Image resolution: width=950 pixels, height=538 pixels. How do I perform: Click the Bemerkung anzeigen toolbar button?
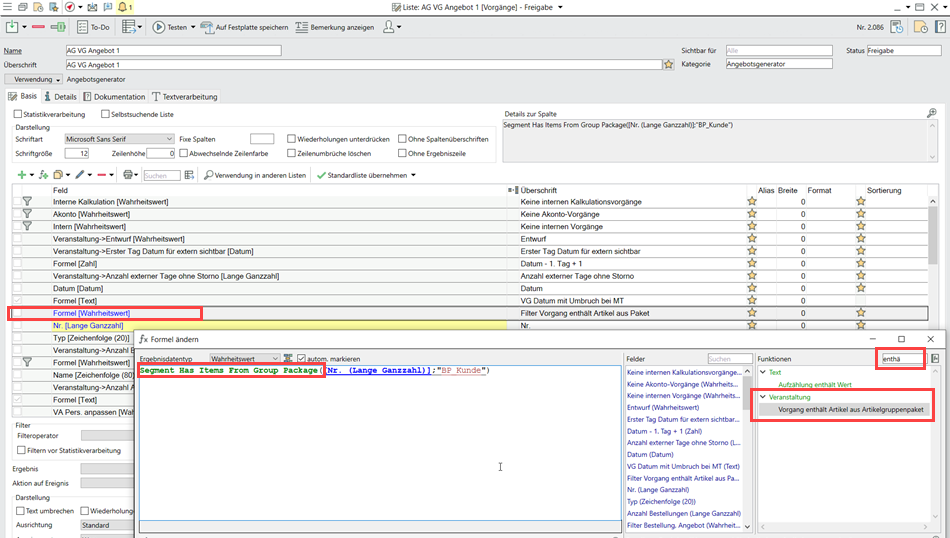[332, 27]
